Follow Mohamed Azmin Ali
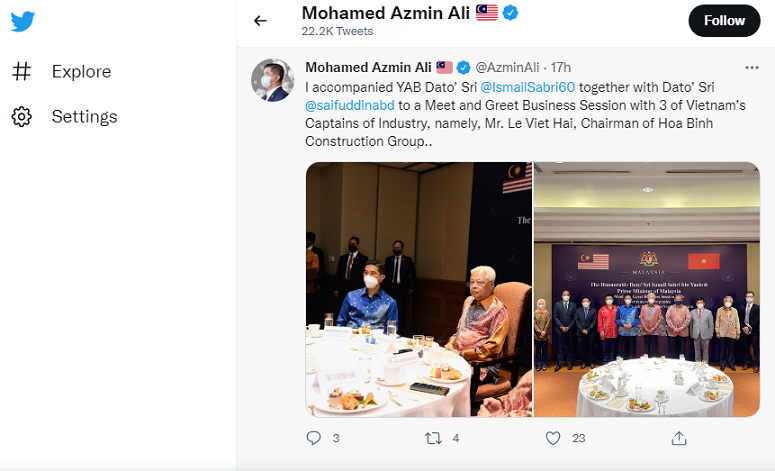This screenshot has width=775, height=471. click(724, 20)
